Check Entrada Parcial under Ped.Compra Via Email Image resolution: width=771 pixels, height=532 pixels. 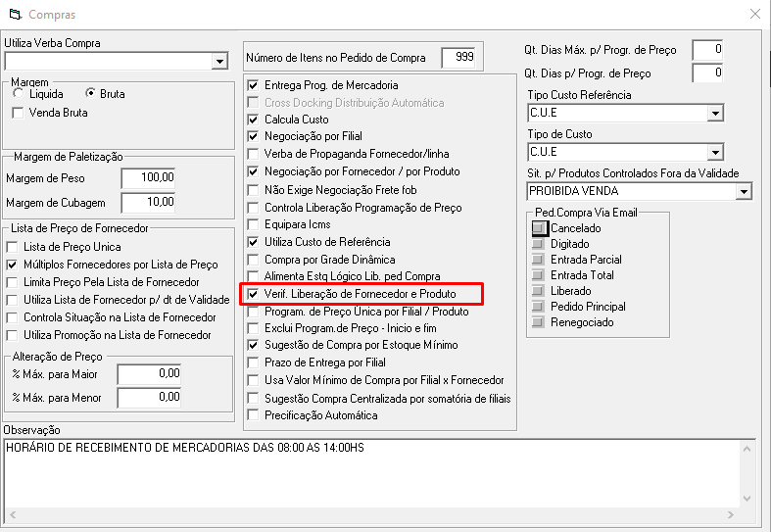(x=539, y=260)
